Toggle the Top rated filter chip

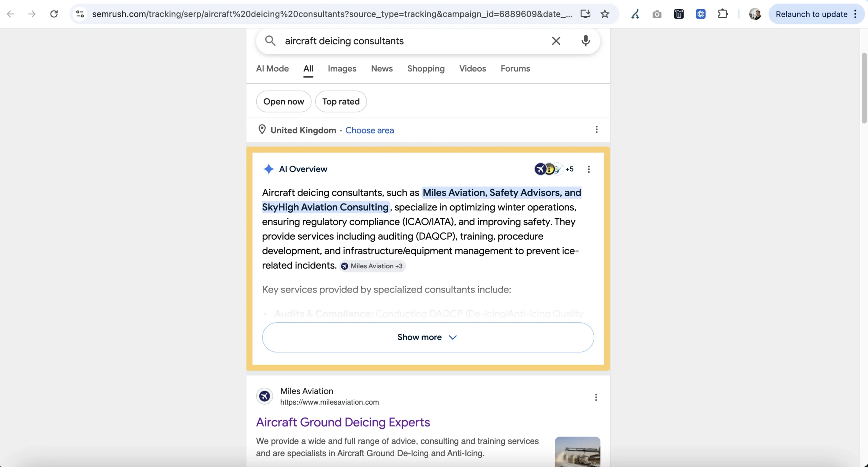341,101
